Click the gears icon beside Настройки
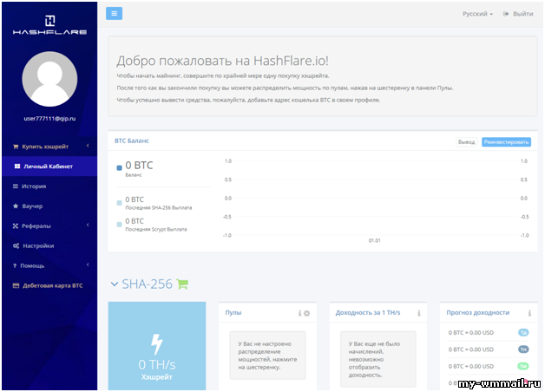Image resolution: width=545 pixels, height=392 pixels. coord(16,245)
